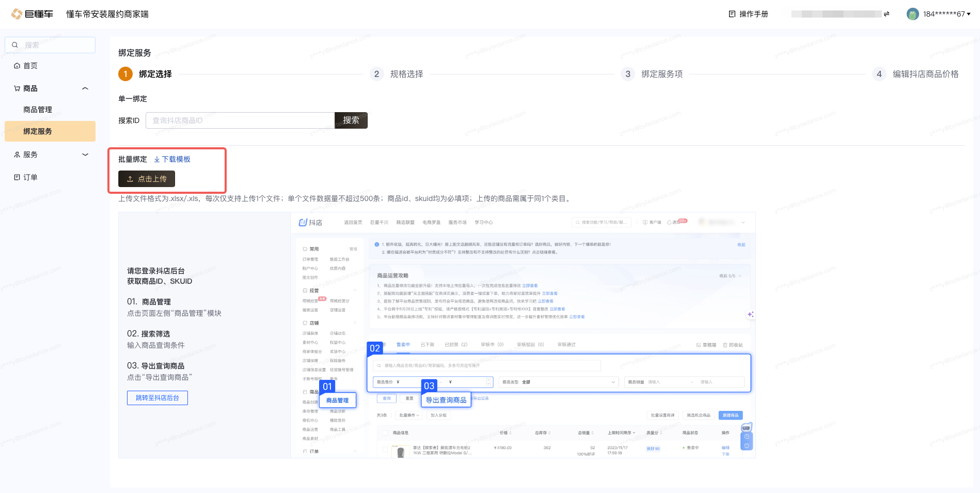Image resolution: width=980 pixels, height=493 pixels.
Task: Click the 下载模板 link
Action: (172, 159)
